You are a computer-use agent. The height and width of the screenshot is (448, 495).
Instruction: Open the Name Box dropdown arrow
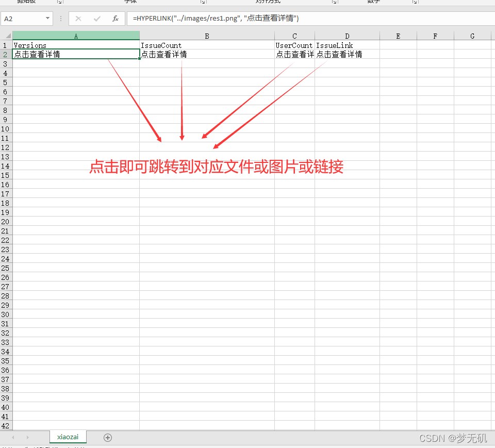[x=47, y=19]
